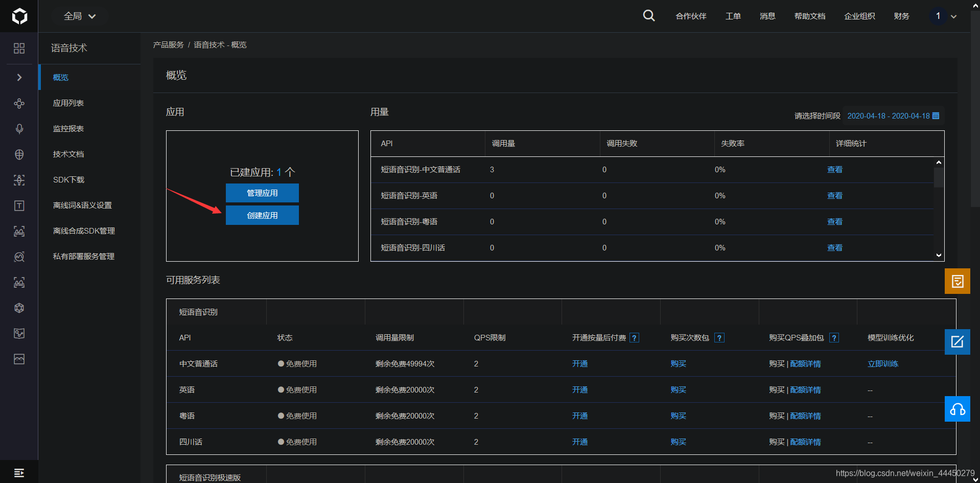Click the 产品服务 breadcrumb link

click(x=168, y=45)
